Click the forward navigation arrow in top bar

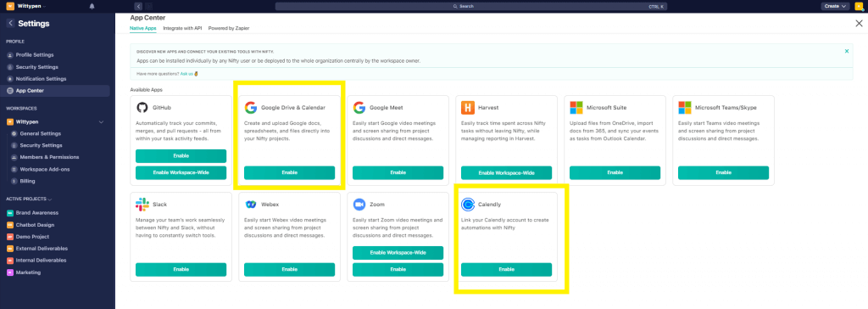click(148, 6)
